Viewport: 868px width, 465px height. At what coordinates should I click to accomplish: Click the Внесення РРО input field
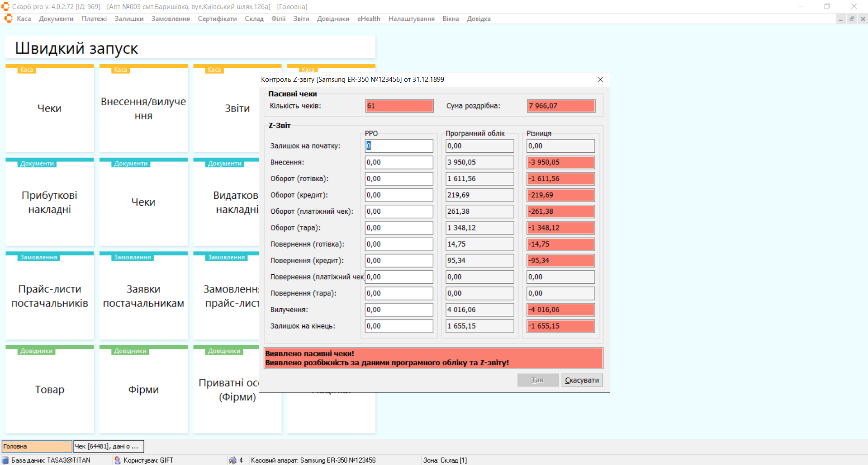tap(398, 162)
